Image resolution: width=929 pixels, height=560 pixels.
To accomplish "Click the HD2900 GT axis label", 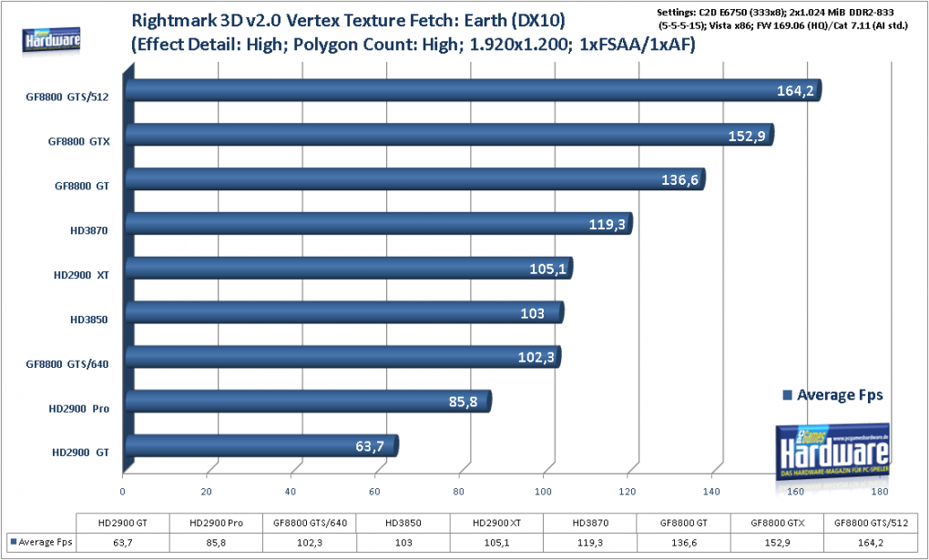I will [80, 453].
